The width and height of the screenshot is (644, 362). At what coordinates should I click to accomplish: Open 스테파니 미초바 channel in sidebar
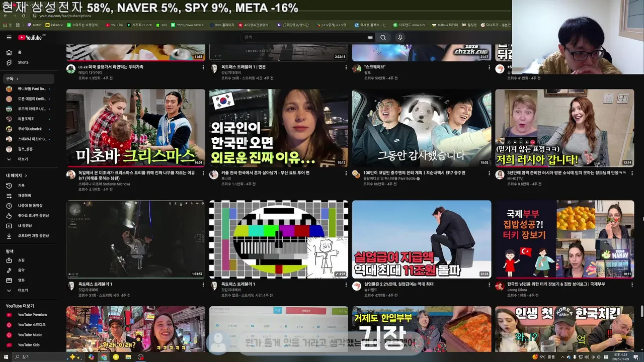(29, 139)
